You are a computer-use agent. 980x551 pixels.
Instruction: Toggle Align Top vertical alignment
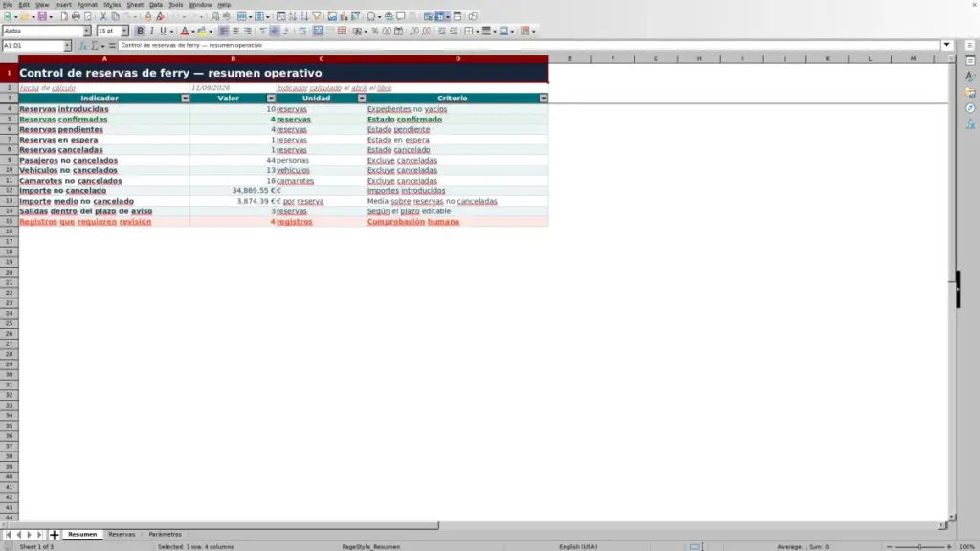263,32
